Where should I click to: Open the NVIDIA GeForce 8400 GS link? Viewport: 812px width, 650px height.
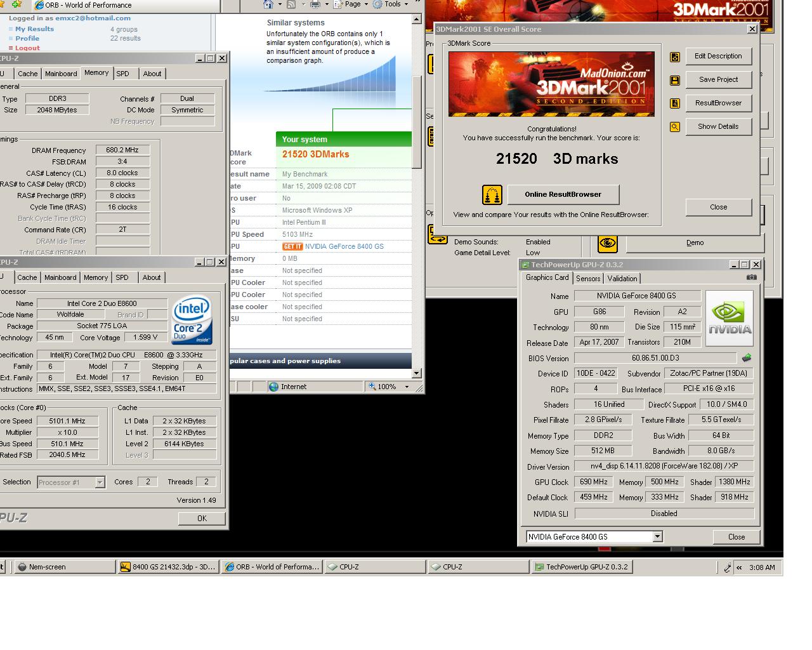[x=344, y=246]
